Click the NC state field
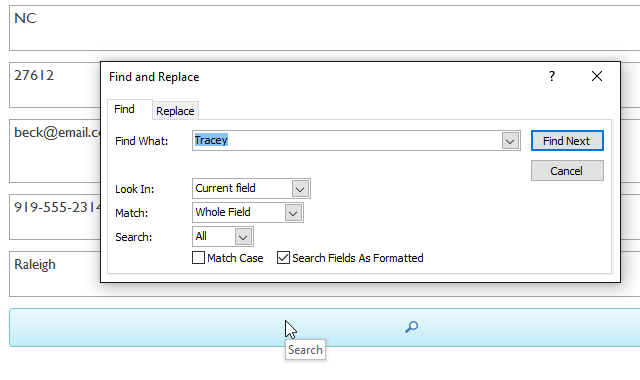640x380 pixels. (324, 28)
